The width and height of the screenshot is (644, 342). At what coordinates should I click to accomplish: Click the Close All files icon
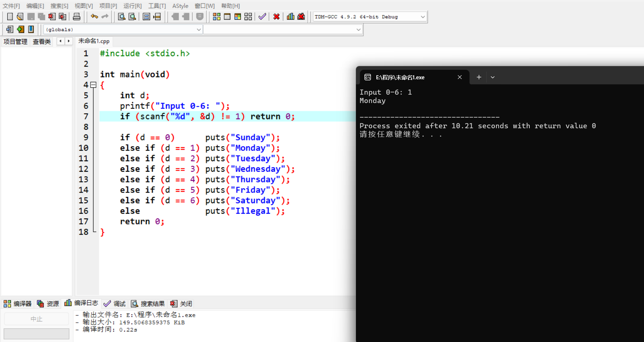click(62, 16)
